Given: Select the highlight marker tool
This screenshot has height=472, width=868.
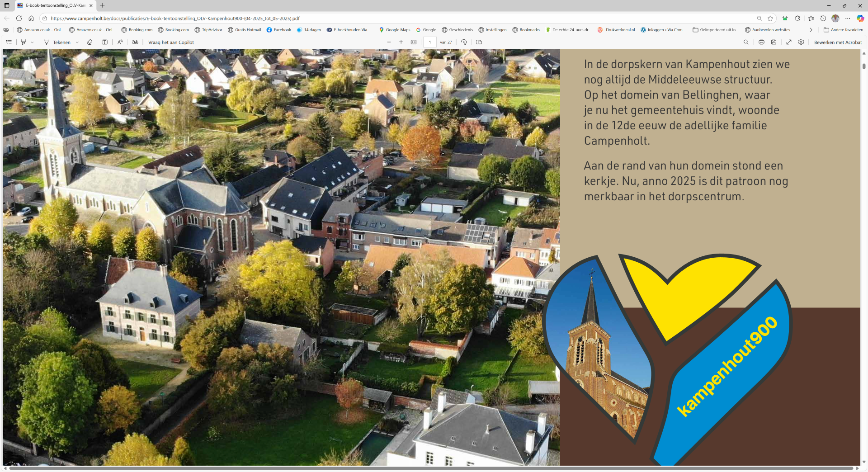Looking at the screenshot, I should pos(24,42).
